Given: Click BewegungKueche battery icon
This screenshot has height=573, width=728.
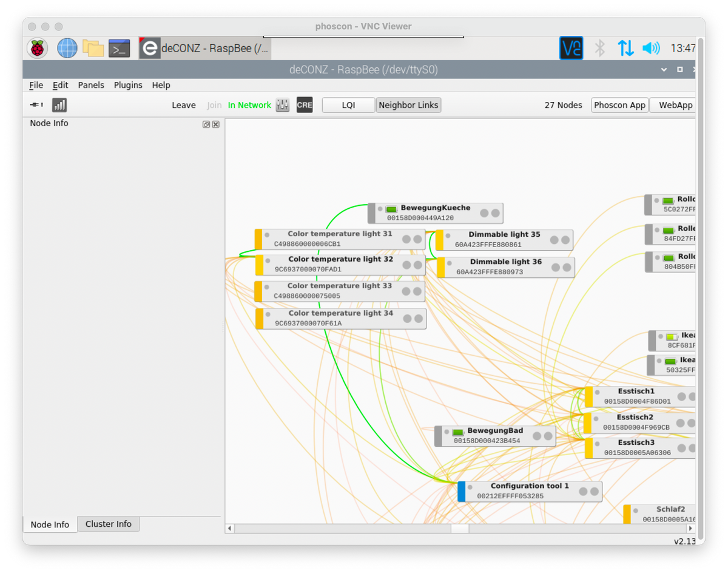Looking at the screenshot, I should (391, 209).
